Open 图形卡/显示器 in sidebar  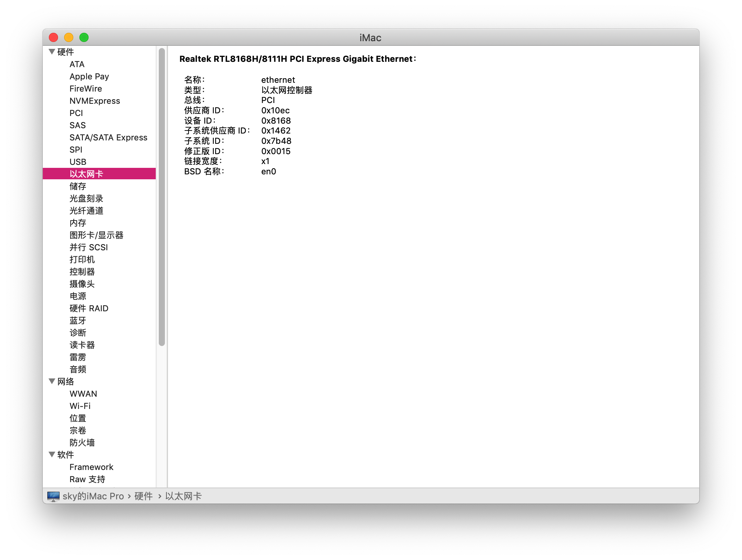96,235
